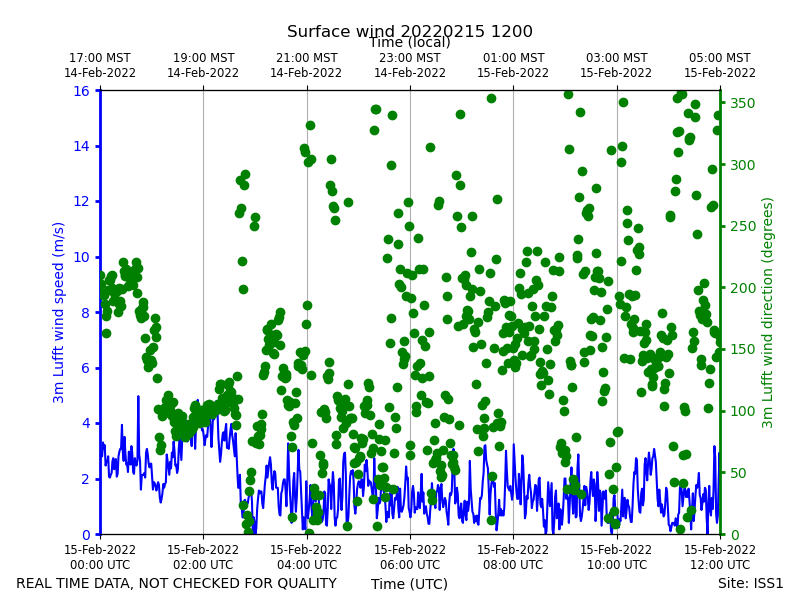Viewport: 800px width, 600px height.
Task: Click the blue '16' wind speed tick
Action: [x=81, y=91]
